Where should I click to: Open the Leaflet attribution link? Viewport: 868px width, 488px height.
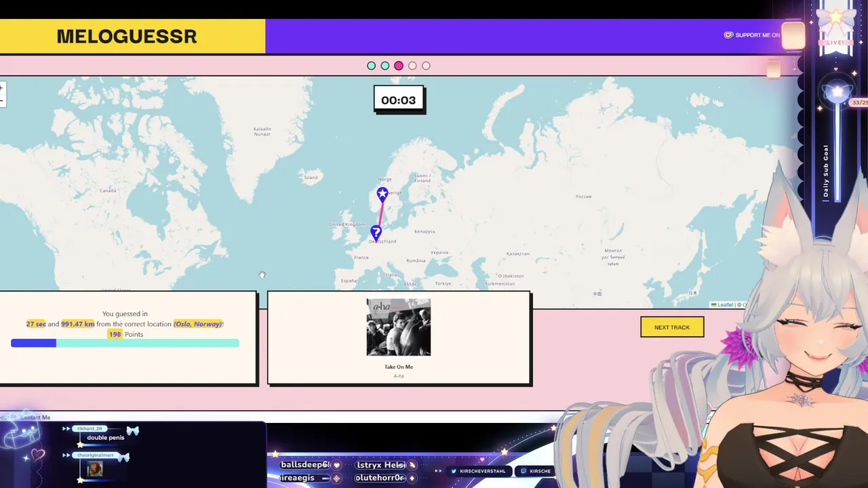pos(725,305)
